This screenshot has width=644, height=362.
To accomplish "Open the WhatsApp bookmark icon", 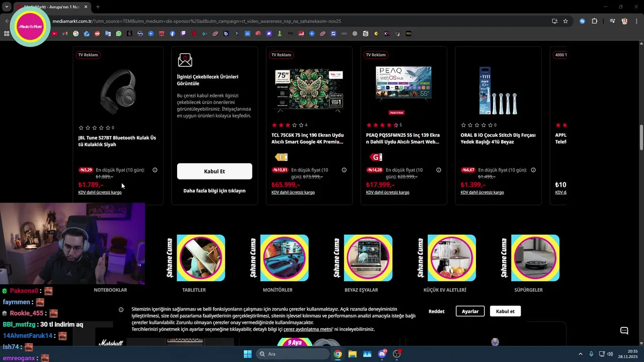I will (119, 34).
